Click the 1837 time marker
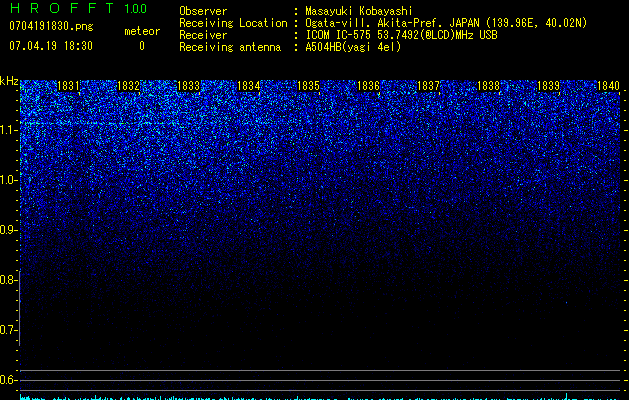 click(x=428, y=86)
